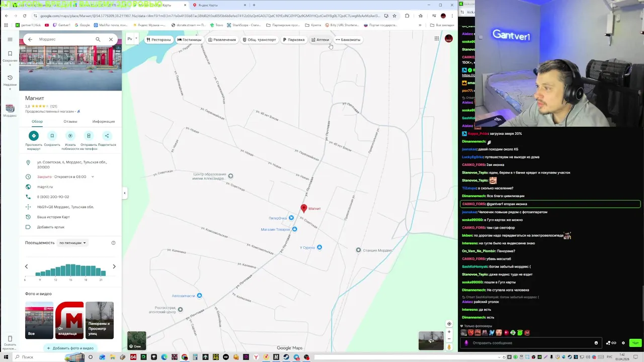Switch to the Обзор tab

tap(37, 122)
